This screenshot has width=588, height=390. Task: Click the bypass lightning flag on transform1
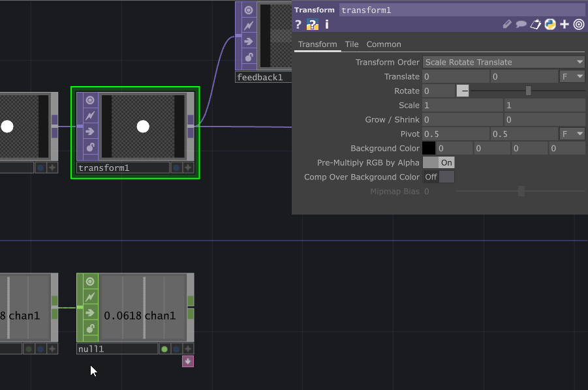pyautogui.click(x=89, y=115)
